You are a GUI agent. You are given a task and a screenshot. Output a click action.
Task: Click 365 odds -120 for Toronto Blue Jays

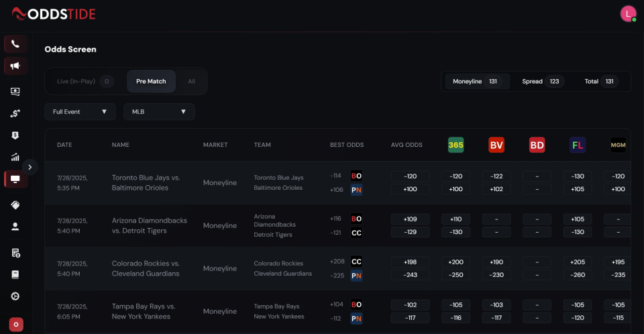pyautogui.click(x=456, y=176)
